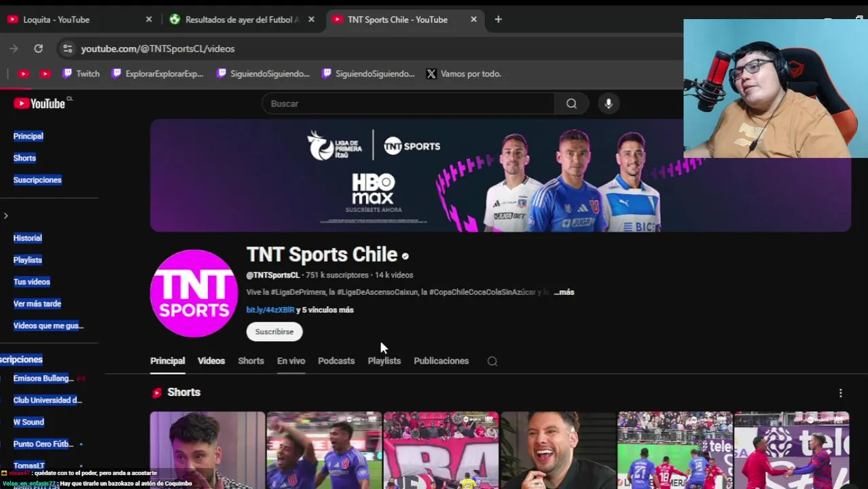Reload the page with refresh icon

click(x=39, y=49)
